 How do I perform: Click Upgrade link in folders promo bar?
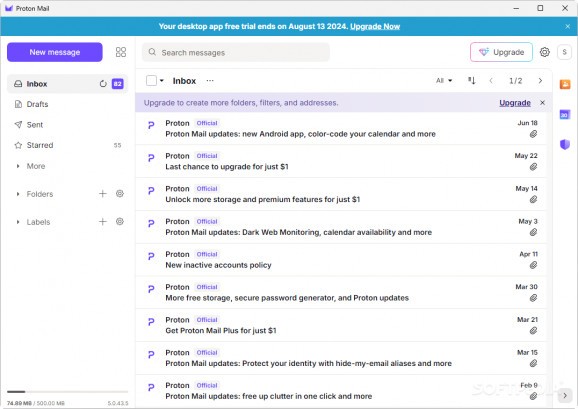click(x=515, y=103)
